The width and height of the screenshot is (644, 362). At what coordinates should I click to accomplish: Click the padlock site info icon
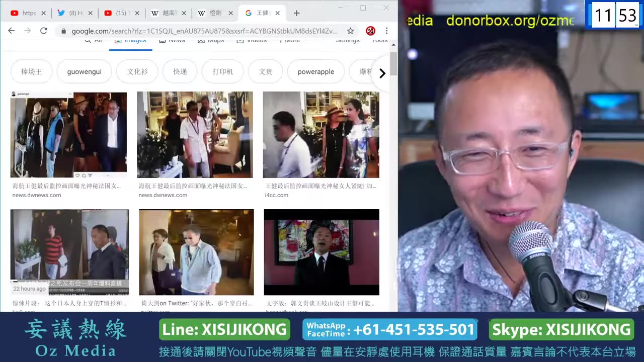coord(63,31)
